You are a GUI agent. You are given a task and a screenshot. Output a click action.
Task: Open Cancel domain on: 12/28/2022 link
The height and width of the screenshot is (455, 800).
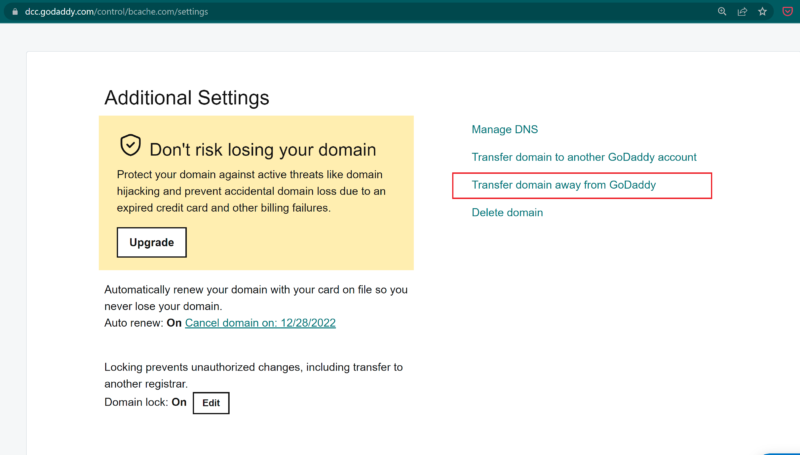260,323
